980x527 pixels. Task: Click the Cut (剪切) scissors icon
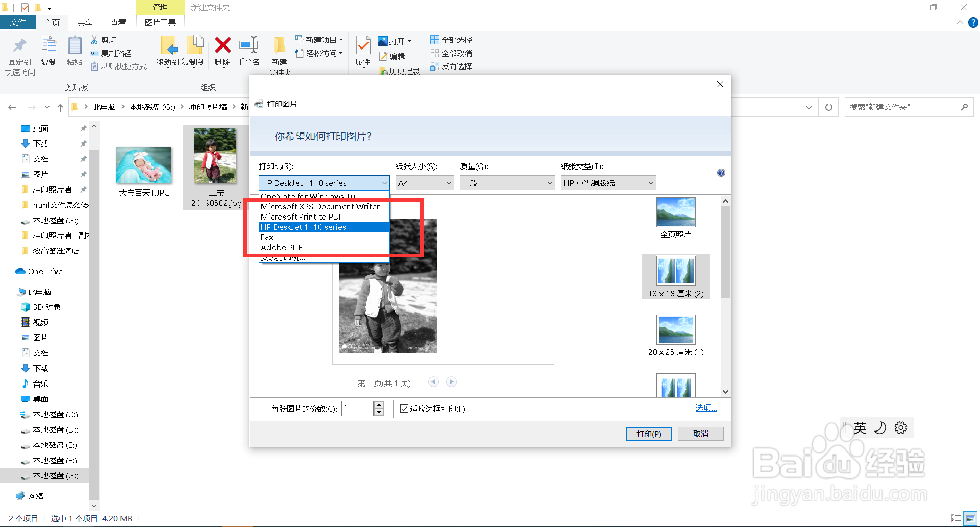(94, 40)
